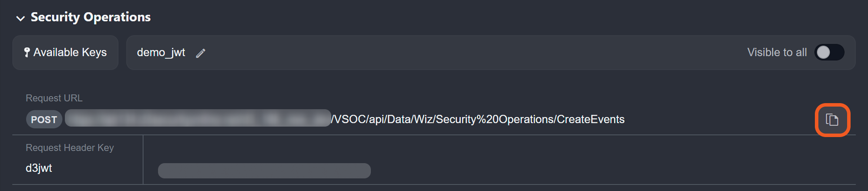
Task: Click the VSOC segment of request URL
Action: 351,120
